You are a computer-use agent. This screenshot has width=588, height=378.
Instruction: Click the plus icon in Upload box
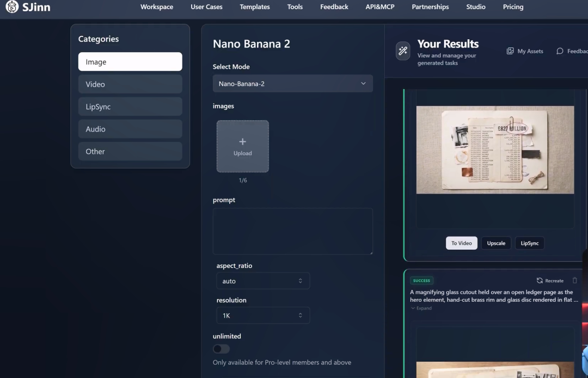coord(243,141)
